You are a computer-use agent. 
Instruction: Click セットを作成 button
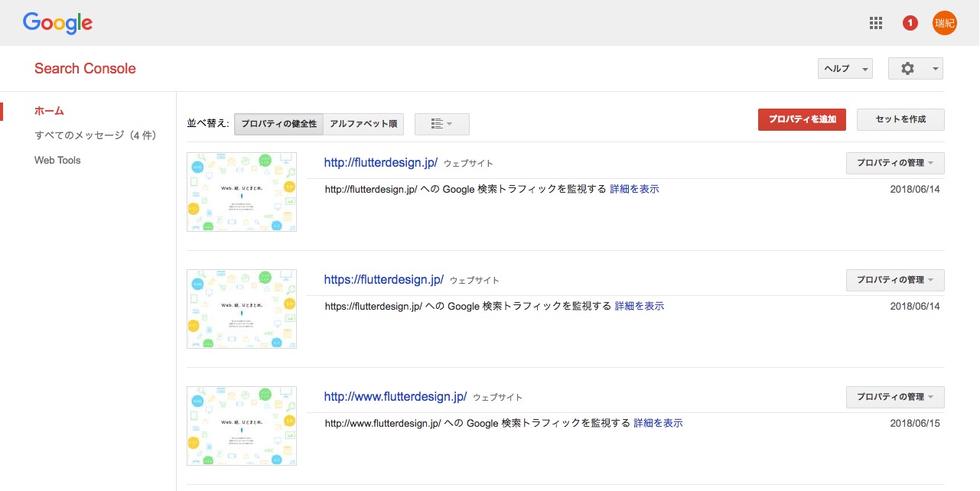point(900,119)
